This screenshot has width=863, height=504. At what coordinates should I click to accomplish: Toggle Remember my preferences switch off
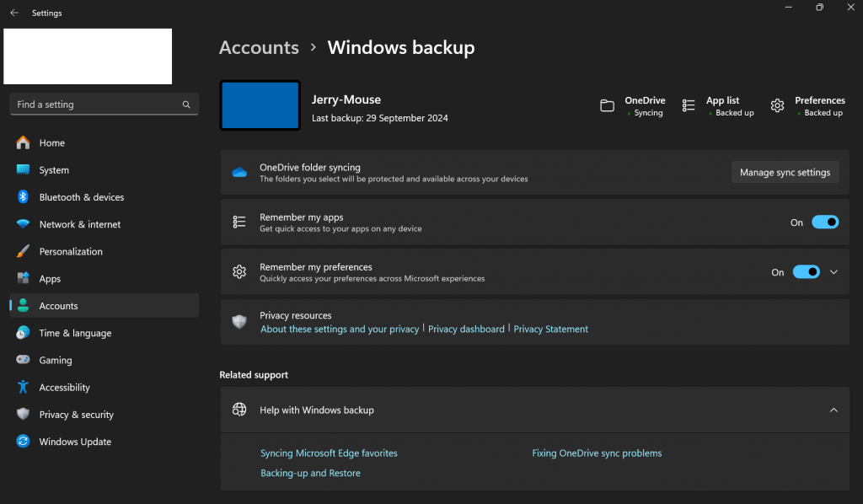pos(807,272)
